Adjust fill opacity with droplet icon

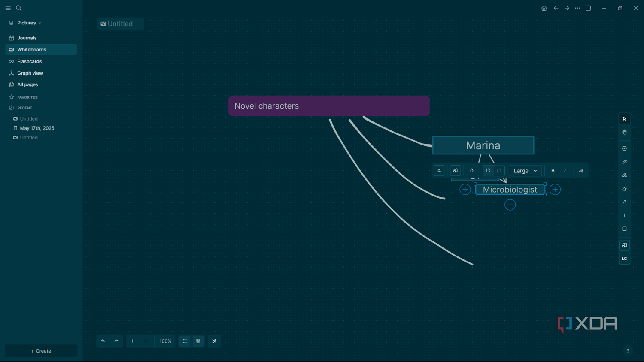pyautogui.click(x=471, y=171)
